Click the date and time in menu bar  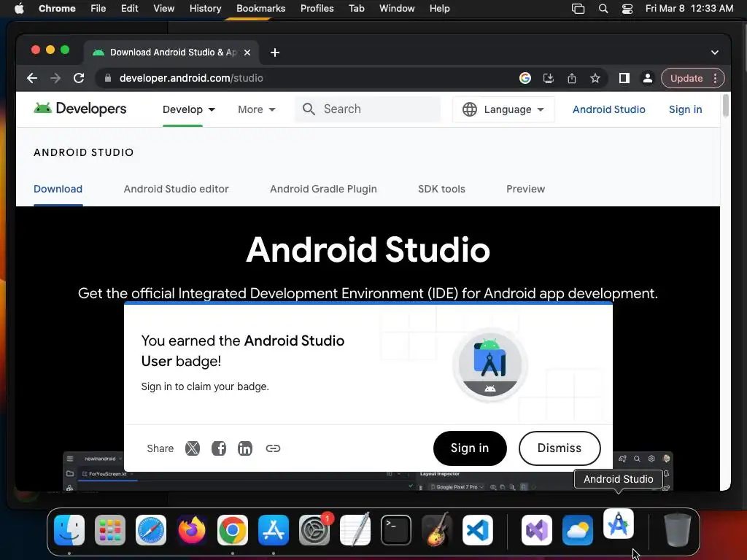tap(689, 9)
